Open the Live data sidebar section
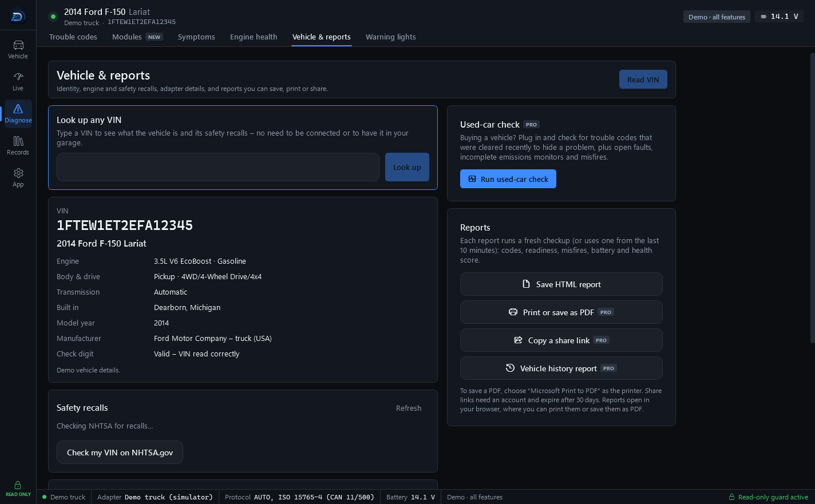The image size is (815, 504). pos(18,81)
